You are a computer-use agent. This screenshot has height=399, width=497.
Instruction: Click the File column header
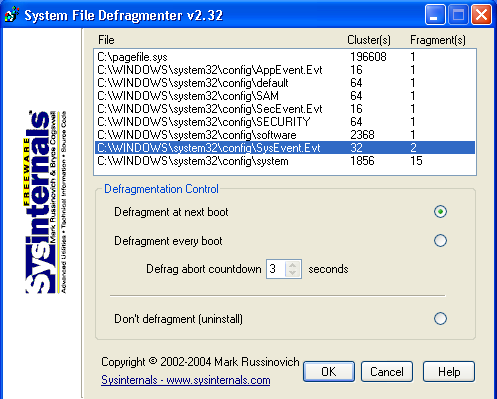click(x=106, y=40)
